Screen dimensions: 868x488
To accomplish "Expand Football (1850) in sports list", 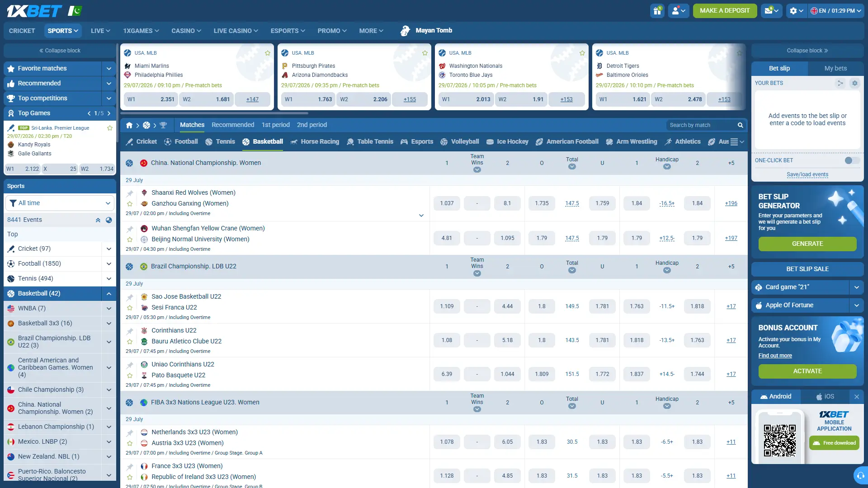I will (108, 264).
